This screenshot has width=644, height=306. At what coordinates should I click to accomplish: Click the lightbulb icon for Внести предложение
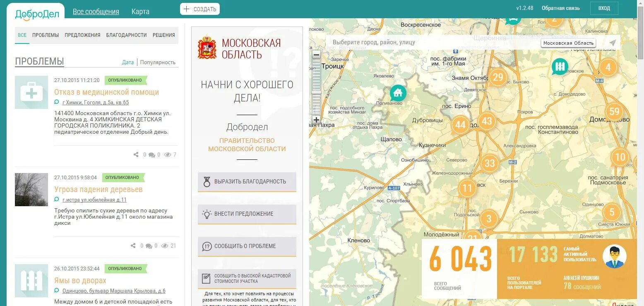247,214
